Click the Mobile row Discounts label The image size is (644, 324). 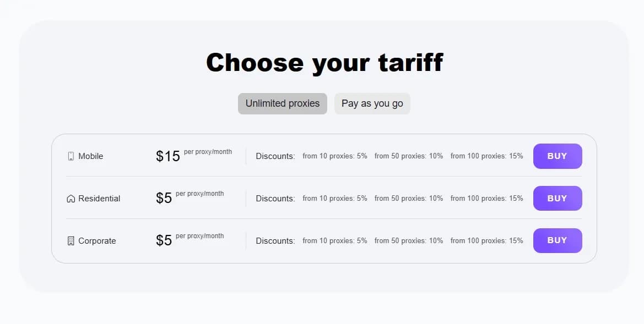(275, 156)
